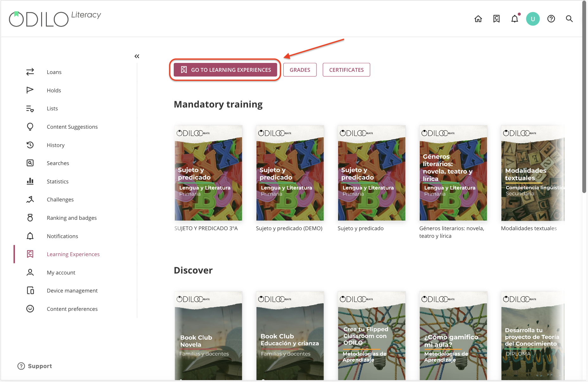588x382 pixels.
Task: Click the sidebar Learning Experiences icon
Action: point(30,254)
